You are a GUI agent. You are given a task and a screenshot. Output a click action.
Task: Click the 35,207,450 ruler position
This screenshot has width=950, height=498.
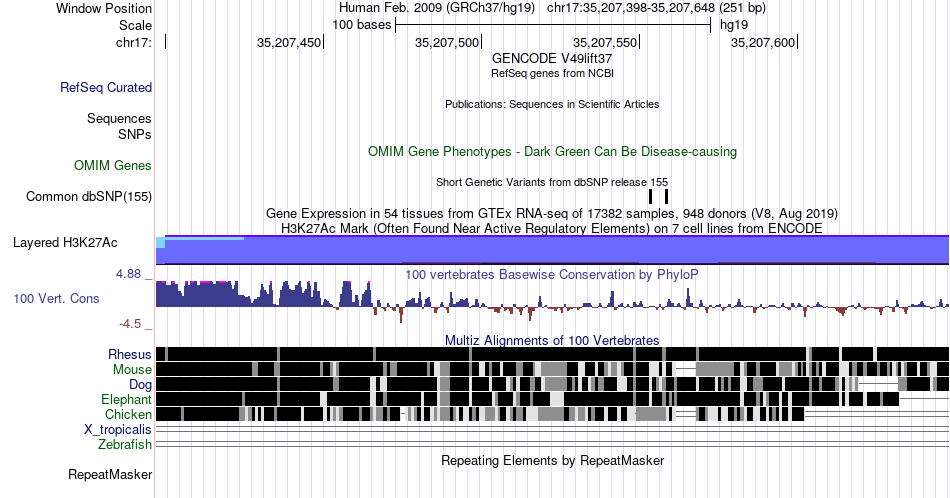(289, 42)
